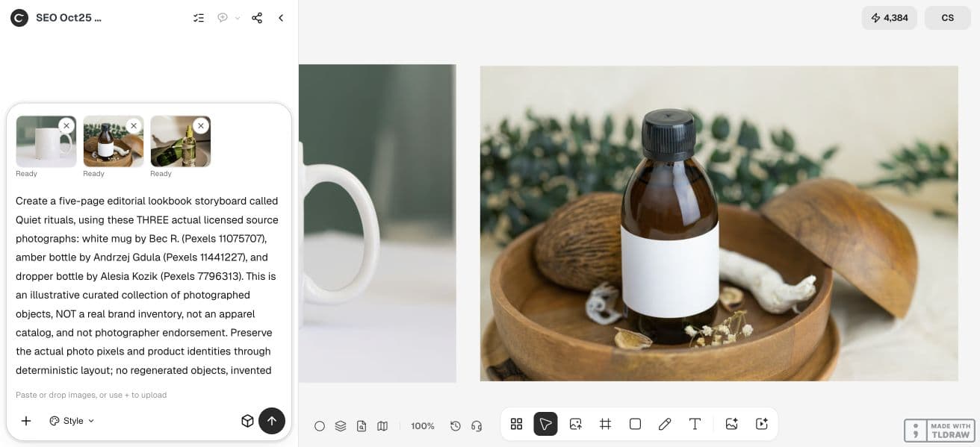Toggle the minimap icon
This screenshot has width=980, height=447.
click(382, 426)
